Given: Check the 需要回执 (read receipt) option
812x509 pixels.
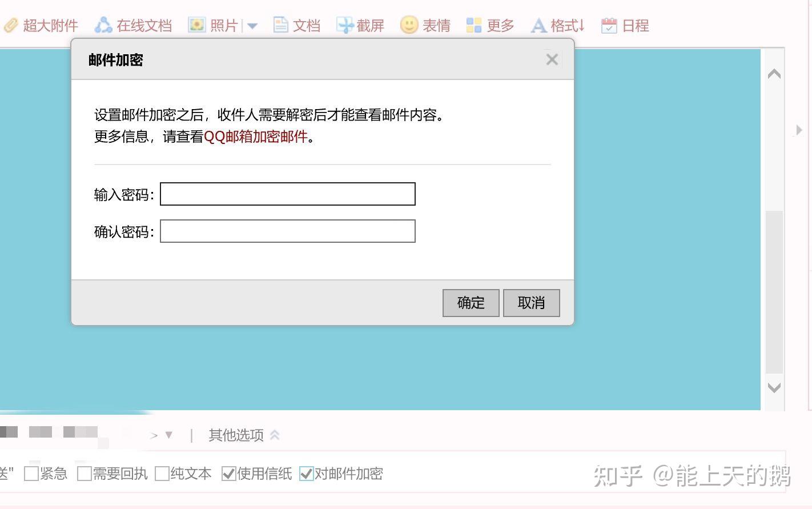Looking at the screenshot, I should click(84, 473).
